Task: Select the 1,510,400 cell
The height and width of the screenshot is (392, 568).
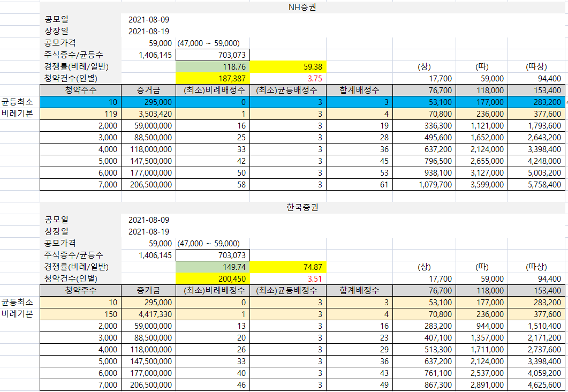Action: 536,326
